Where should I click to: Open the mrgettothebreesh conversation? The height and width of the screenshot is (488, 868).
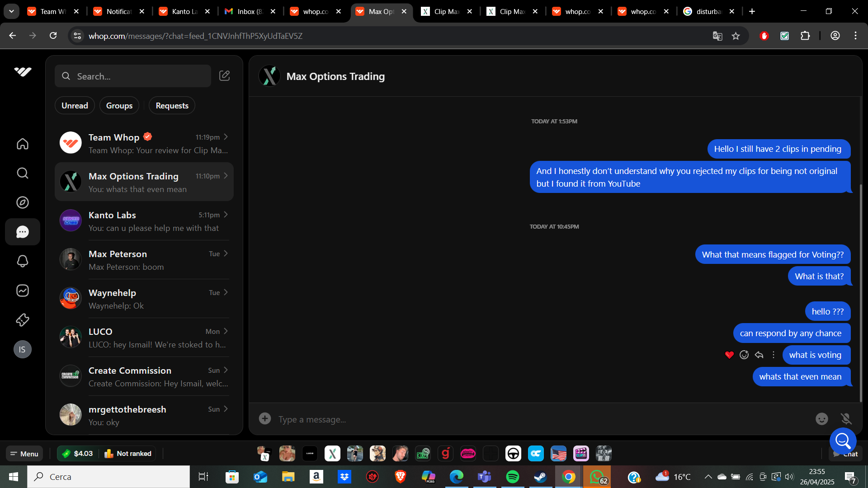point(144,415)
